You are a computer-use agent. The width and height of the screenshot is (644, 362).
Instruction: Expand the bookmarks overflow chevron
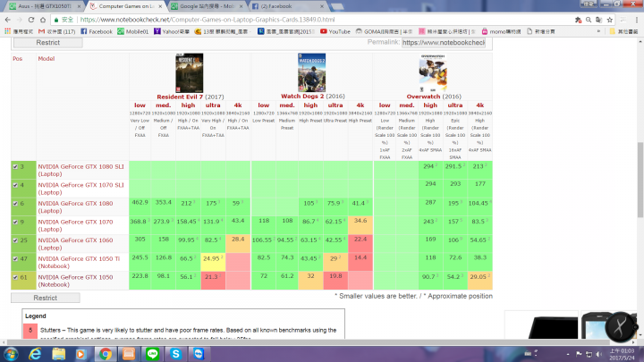tap(598, 31)
